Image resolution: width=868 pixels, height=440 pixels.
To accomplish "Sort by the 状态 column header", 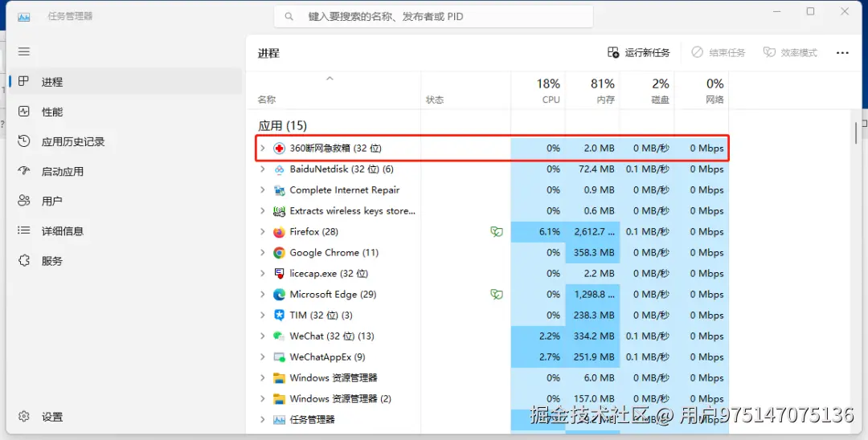I will coord(465,91).
